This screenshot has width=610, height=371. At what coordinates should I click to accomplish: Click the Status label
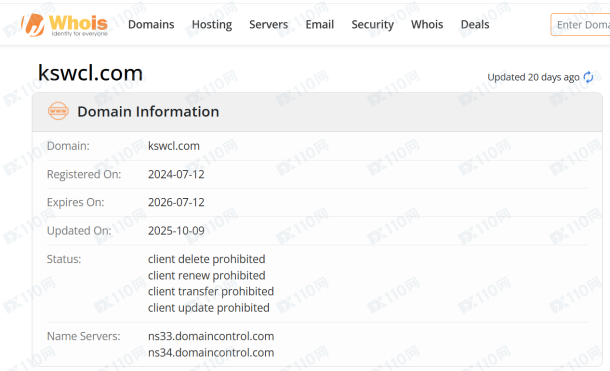64,259
